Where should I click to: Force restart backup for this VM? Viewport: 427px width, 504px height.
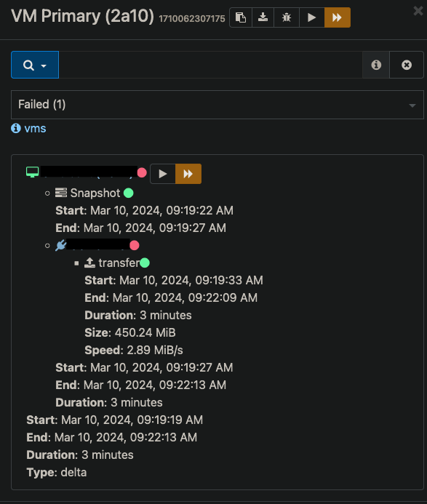coord(188,174)
